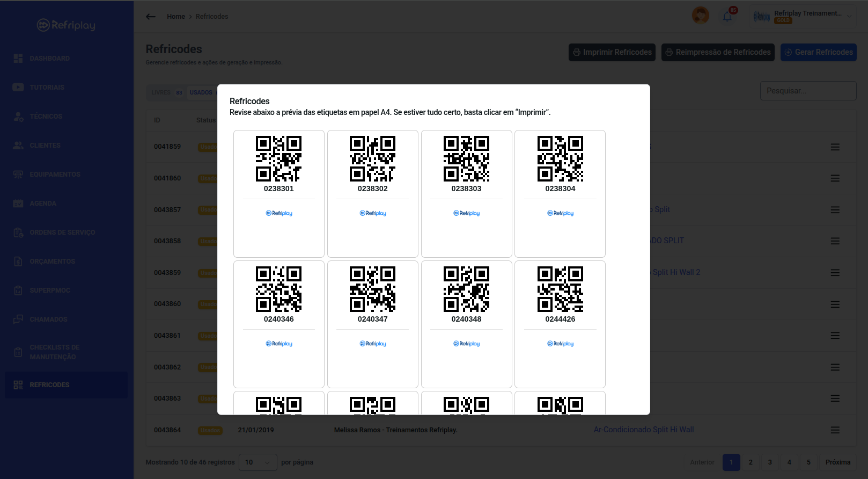Viewport: 868px width, 479px height.
Task: Open the Chamados chat icon
Action: click(18, 320)
